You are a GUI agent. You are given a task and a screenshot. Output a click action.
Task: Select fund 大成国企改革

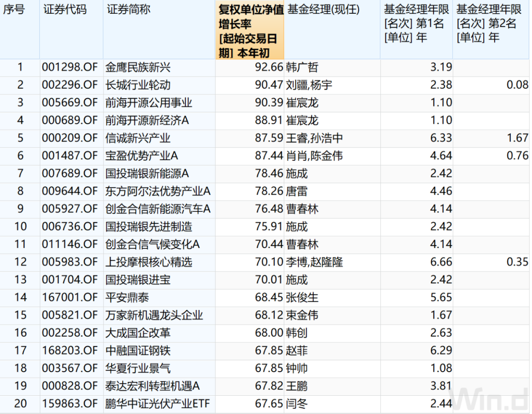pyautogui.click(x=138, y=333)
